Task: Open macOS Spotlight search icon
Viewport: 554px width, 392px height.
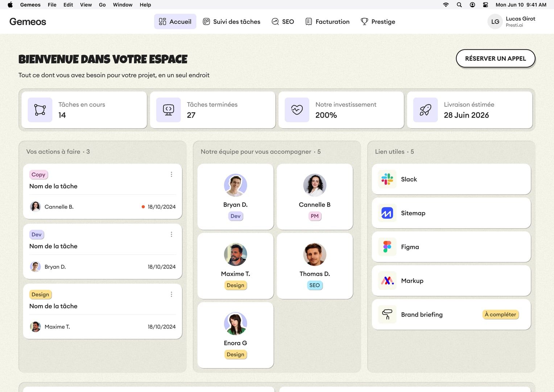Action: [x=459, y=5]
